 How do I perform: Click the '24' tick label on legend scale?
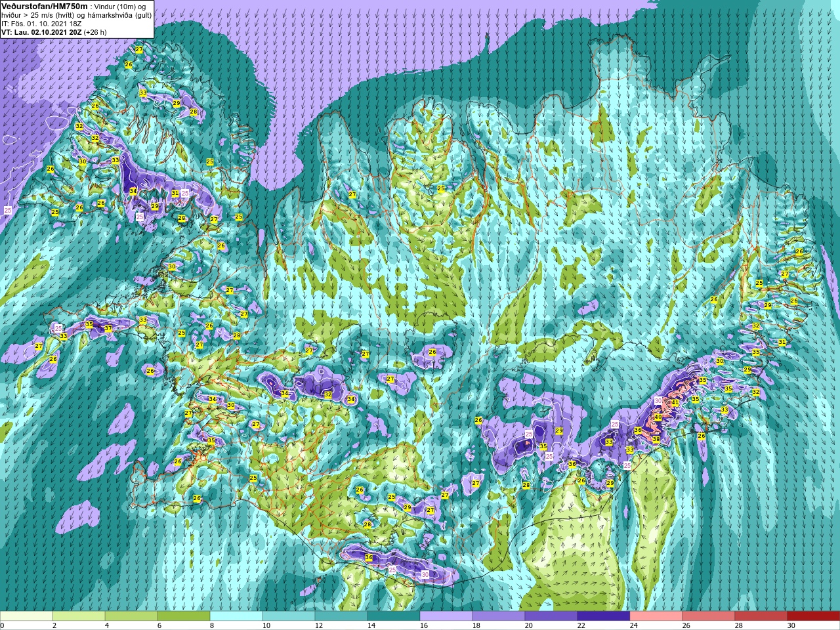tap(634, 625)
